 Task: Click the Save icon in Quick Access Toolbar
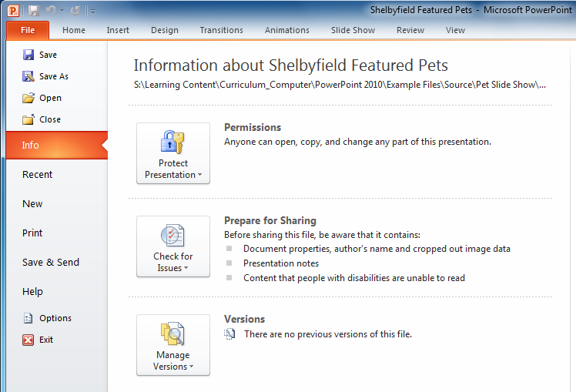pyautogui.click(x=33, y=11)
